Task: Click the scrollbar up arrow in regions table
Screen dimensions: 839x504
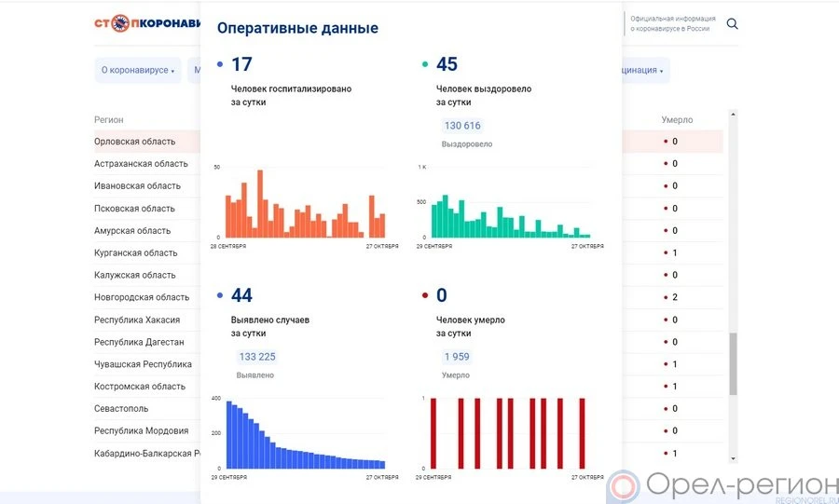Action: point(733,115)
